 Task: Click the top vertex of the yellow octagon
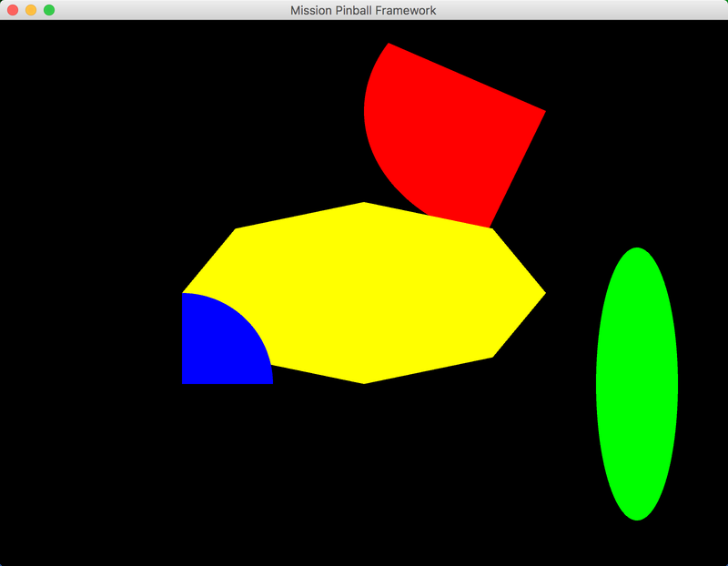coord(364,204)
